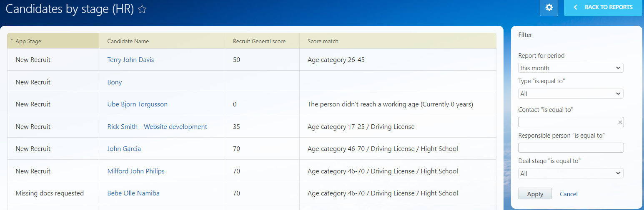This screenshot has height=210, width=644.
Task: Click the Contact filter input field
Action: tap(567, 122)
